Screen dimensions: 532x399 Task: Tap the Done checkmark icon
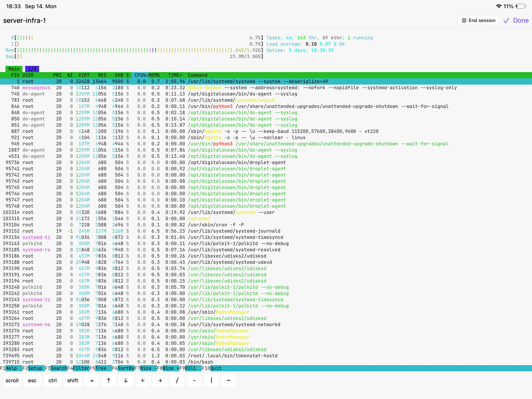(506, 21)
